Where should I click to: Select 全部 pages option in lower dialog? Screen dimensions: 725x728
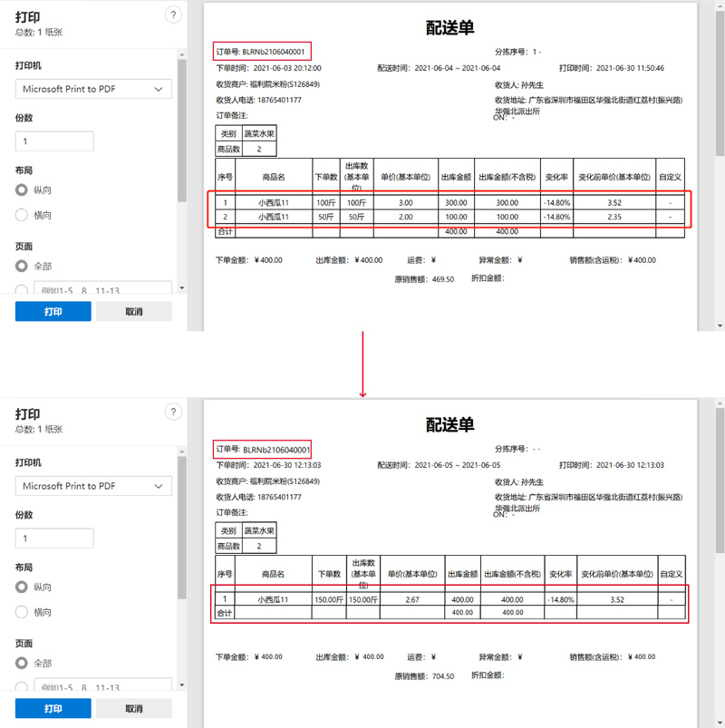[x=22, y=663]
